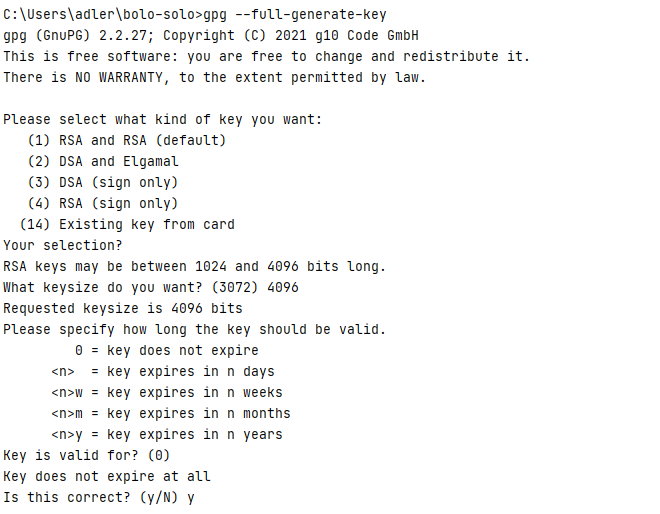The height and width of the screenshot is (514, 660).
Task: Click the 'Key is valid for? (0)' prompt
Action: pos(87,456)
